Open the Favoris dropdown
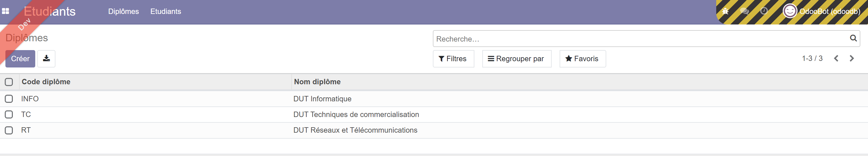The height and width of the screenshot is (156, 868). point(582,59)
